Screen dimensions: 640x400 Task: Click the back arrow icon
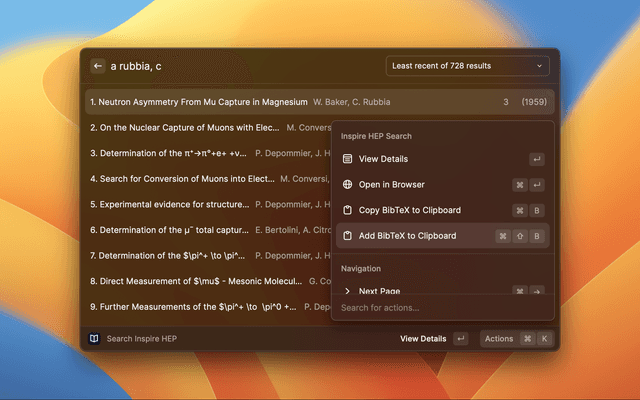[98, 66]
